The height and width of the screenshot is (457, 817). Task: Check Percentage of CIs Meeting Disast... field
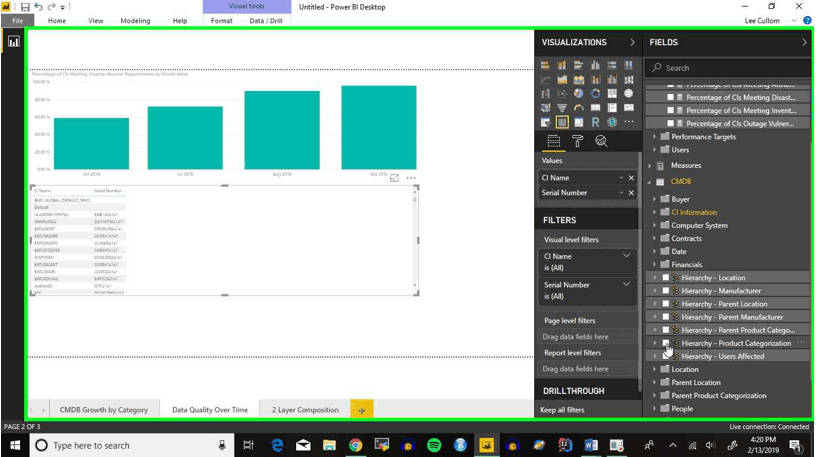click(671, 97)
